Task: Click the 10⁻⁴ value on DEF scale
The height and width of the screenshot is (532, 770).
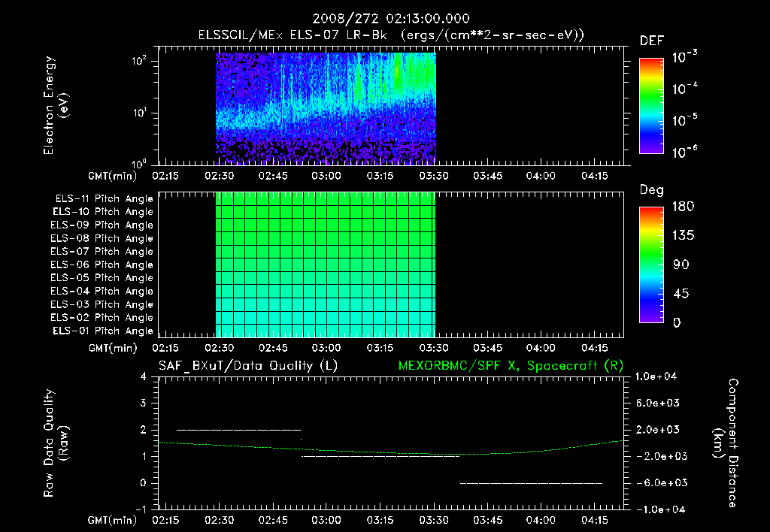Action: [684, 89]
